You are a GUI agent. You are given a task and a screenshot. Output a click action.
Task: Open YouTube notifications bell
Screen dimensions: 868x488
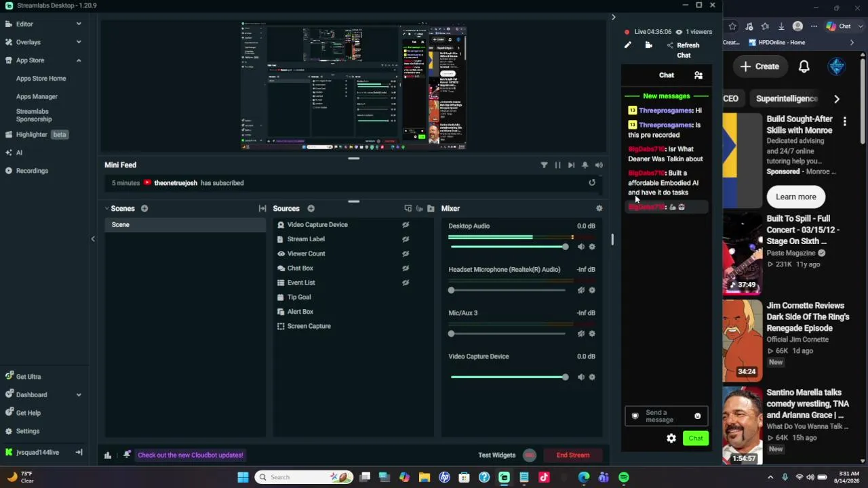(x=804, y=66)
